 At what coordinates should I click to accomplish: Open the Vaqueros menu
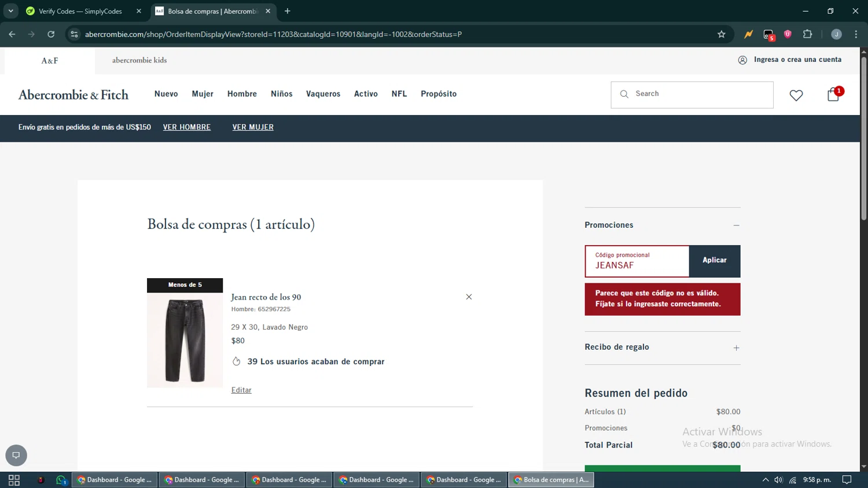point(323,94)
